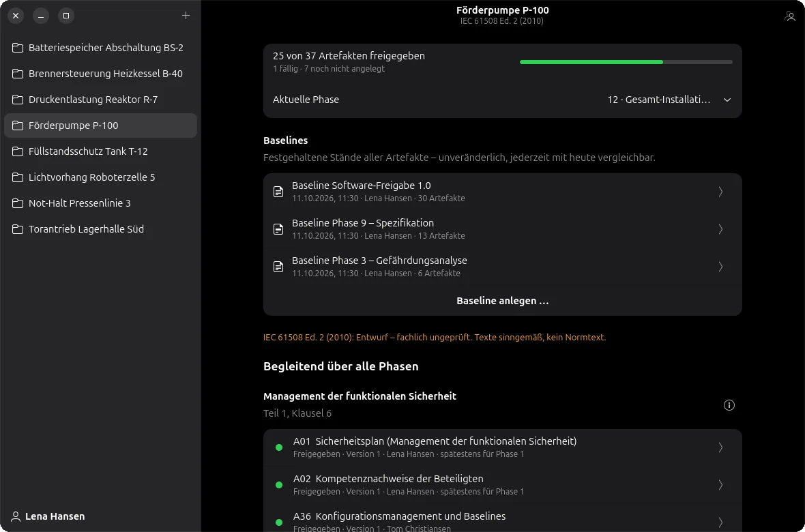This screenshot has height=532, width=805.
Task: Click the folder icon beside Not-Halt Pressenlinie 3
Action: tap(18, 203)
